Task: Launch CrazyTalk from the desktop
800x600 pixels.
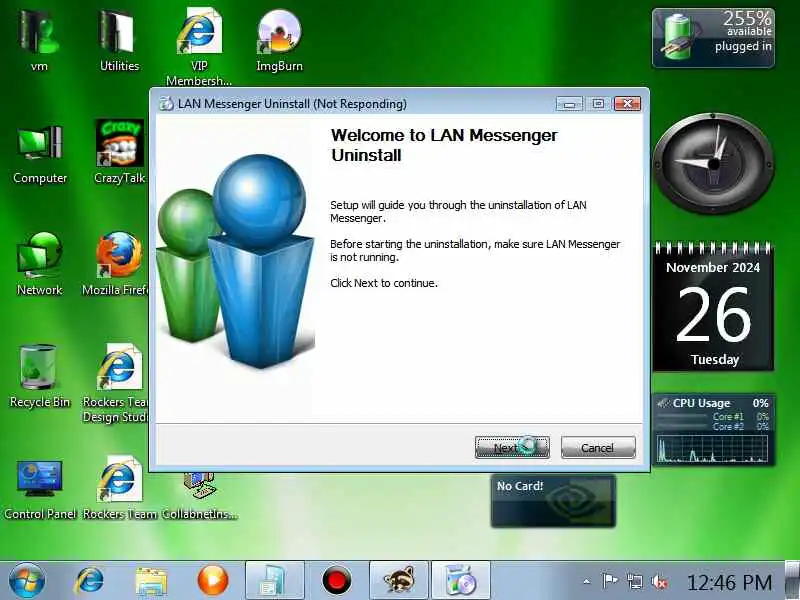Action: point(120,152)
